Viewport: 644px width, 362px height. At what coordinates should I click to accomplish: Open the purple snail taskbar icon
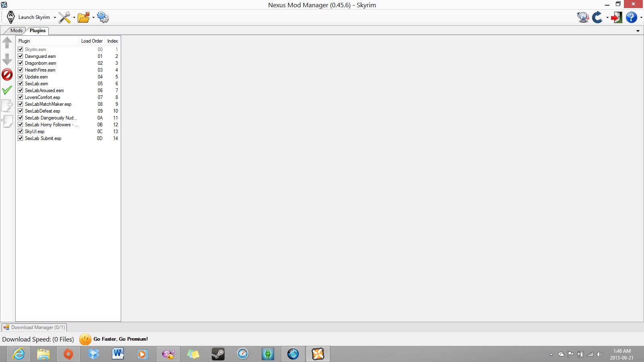168,354
